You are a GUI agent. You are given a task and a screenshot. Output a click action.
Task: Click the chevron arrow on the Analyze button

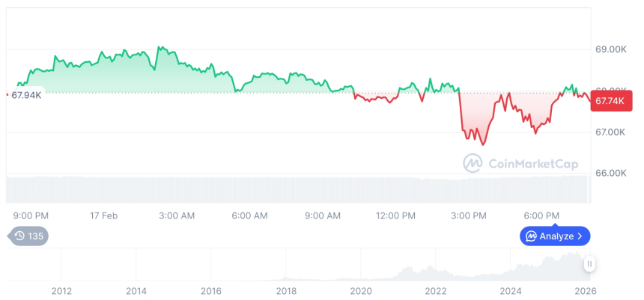coord(580,236)
